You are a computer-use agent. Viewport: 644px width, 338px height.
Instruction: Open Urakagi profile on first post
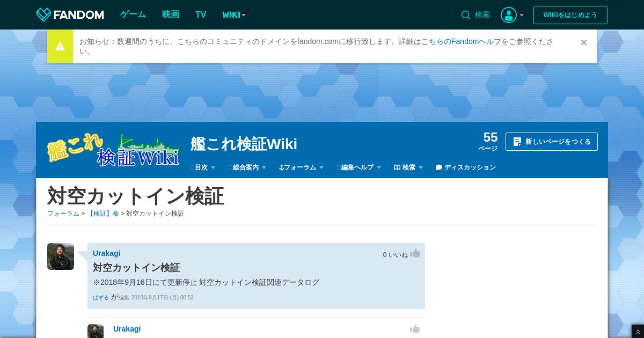pyautogui.click(x=106, y=253)
